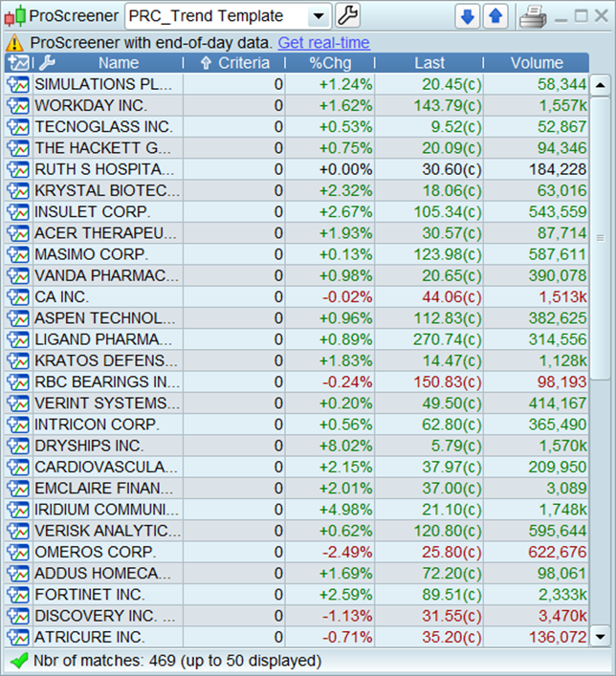Open chart icon for ACER THERAPEU... row

coord(18,232)
